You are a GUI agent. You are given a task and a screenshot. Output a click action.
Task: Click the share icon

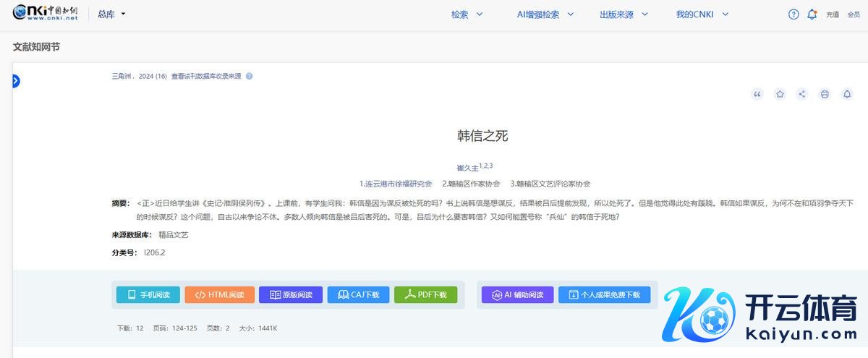tap(802, 94)
